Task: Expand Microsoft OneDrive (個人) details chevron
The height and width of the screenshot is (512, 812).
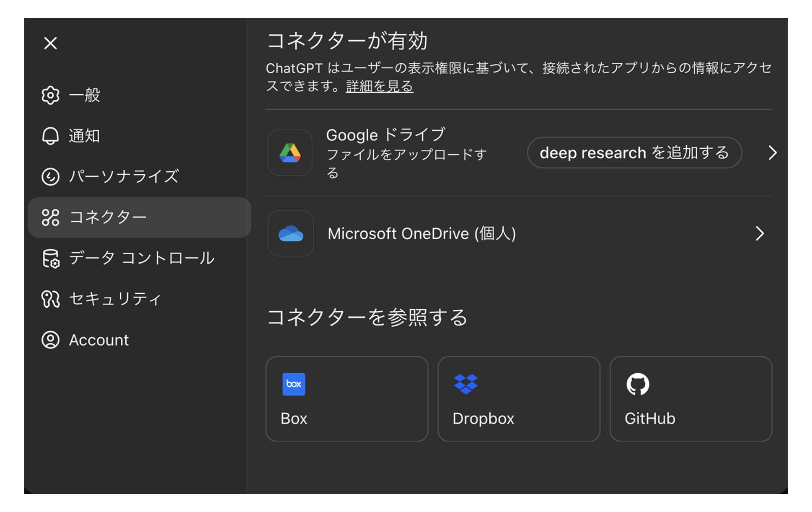Action: tap(760, 233)
